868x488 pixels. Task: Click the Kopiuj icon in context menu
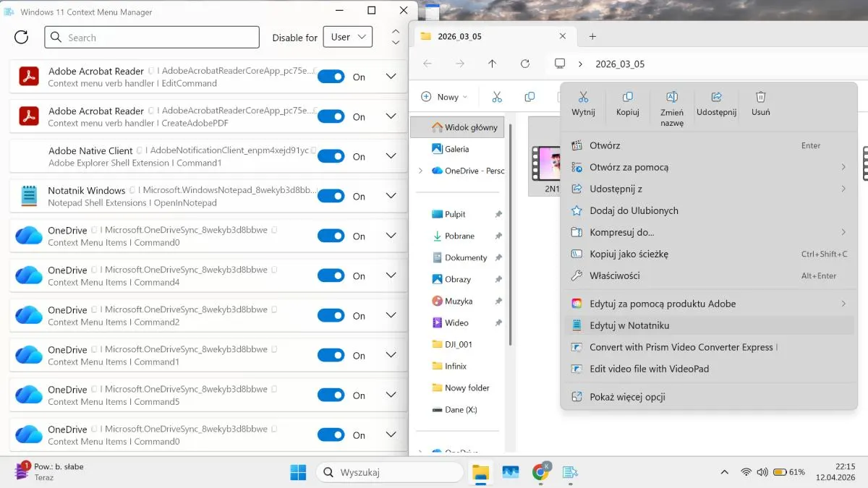point(627,97)
